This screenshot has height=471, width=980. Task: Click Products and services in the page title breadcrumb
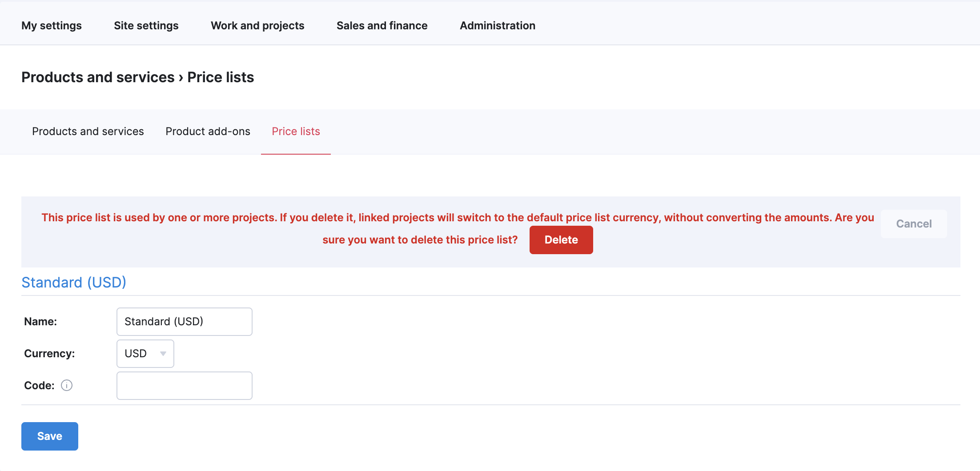pos(98,77)
